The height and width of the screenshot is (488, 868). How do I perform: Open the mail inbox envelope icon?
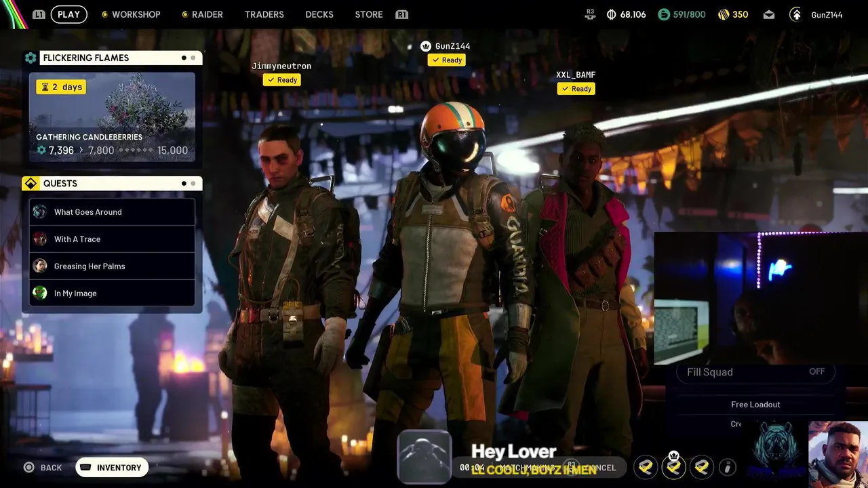(768, 14)
